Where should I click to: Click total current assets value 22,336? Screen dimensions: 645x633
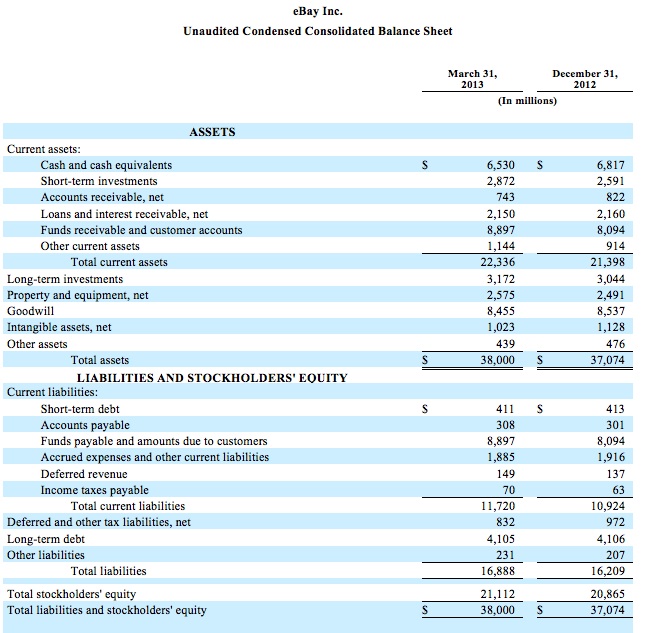(x=498, y=262)
